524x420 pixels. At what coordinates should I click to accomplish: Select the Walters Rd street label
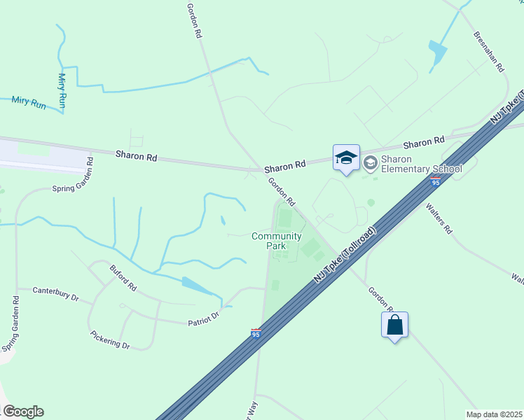tap(439, 218)
